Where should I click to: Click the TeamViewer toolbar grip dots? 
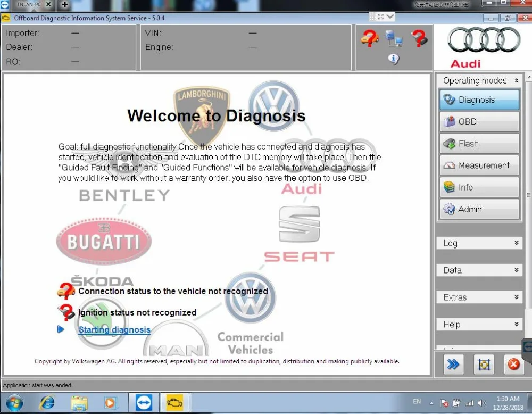coord(372,16)
